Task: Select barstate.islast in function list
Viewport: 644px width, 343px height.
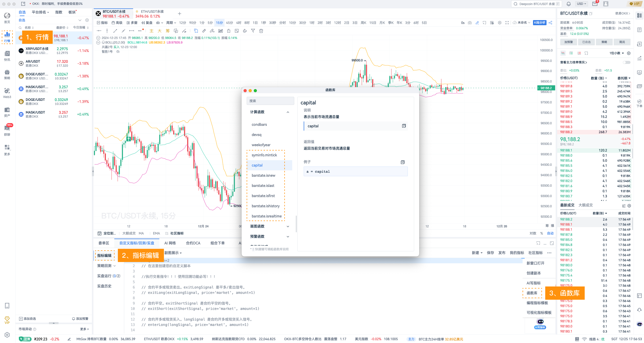Action: tap(263, 186)
